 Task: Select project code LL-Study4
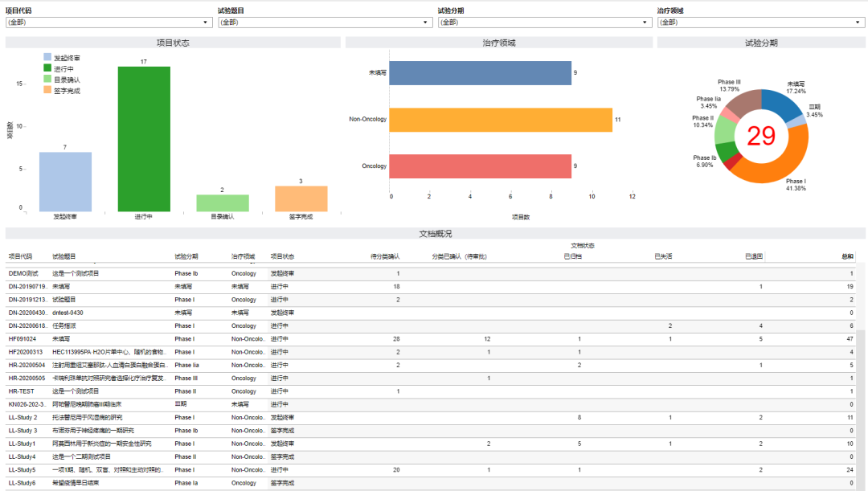coord(23,456)
